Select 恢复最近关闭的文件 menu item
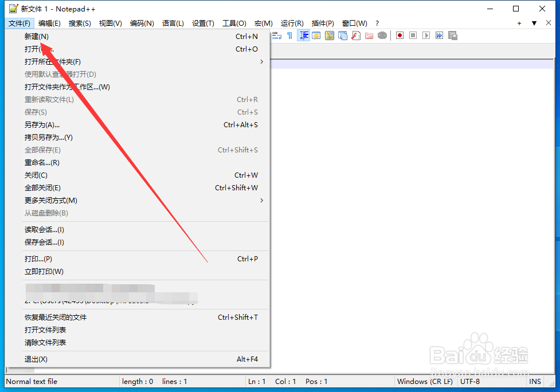This screenshot has height=392, width=560. [138, 317]
